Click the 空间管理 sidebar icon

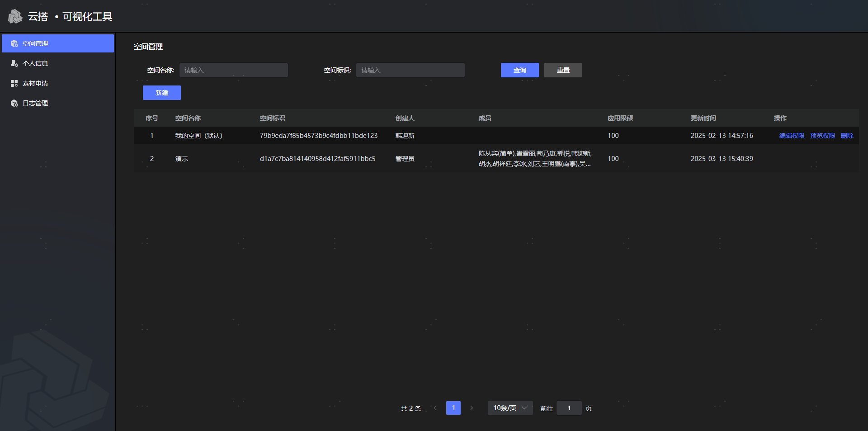pyautogui.click(x=14, y=43)
